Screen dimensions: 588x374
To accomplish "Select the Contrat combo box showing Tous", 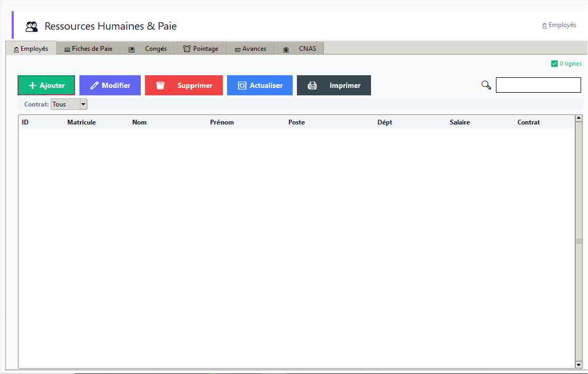I will [x=69, y=104].
